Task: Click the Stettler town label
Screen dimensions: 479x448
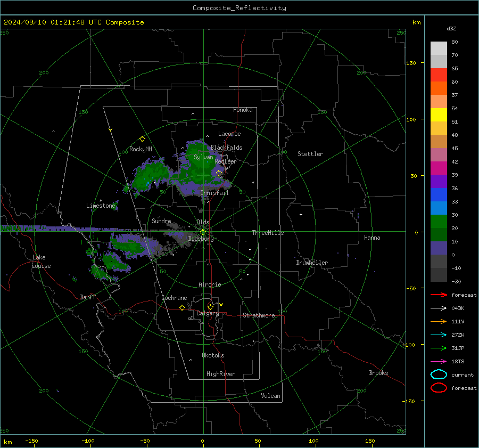Action: (x=310, y=154)
